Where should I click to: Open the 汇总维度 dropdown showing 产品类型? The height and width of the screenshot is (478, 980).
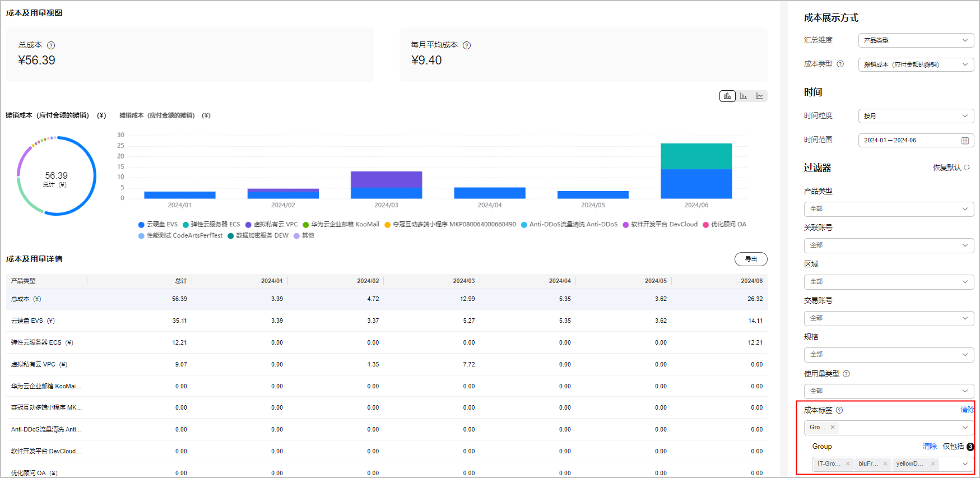916,40
